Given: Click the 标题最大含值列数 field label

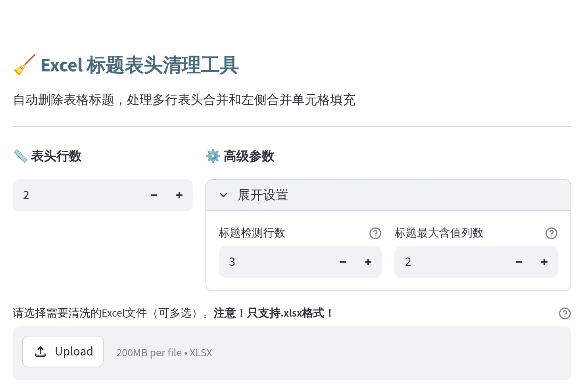Looking at the screenshot, I should (439, 233).
